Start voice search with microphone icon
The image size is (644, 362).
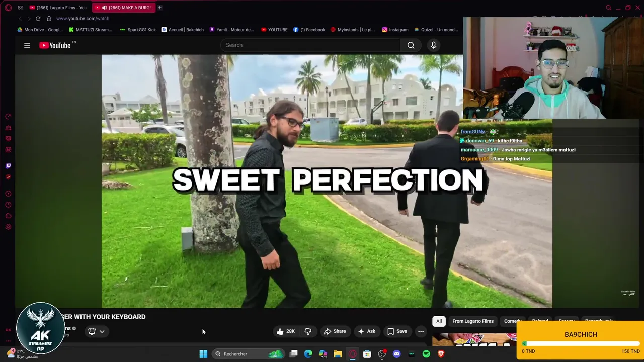(x=434, y=45)
